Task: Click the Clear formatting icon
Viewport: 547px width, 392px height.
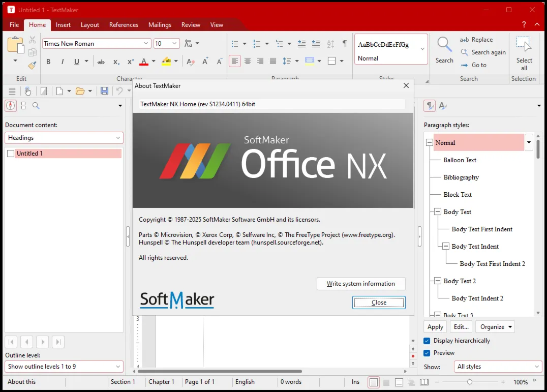Action: tap(191, 62)
